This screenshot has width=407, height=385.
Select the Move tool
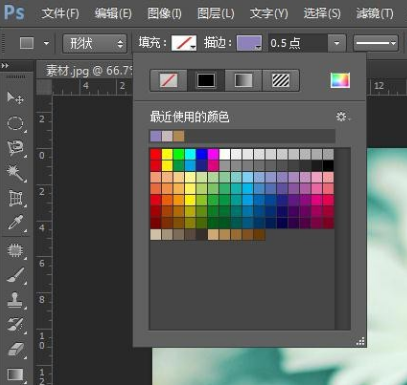15,98
